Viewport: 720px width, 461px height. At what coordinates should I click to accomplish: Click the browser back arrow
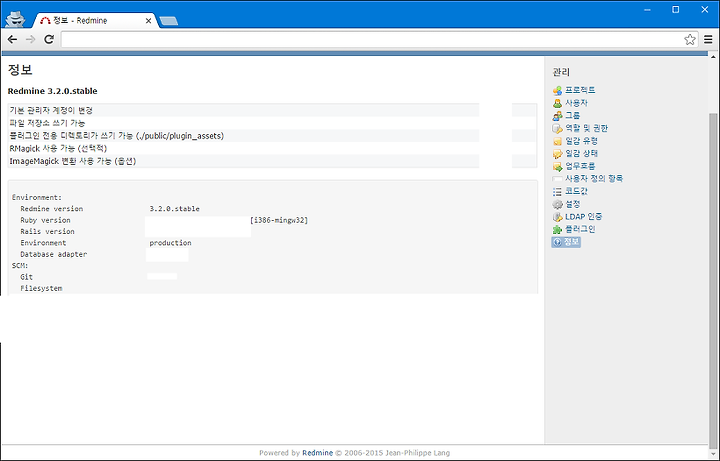point(12,39)
